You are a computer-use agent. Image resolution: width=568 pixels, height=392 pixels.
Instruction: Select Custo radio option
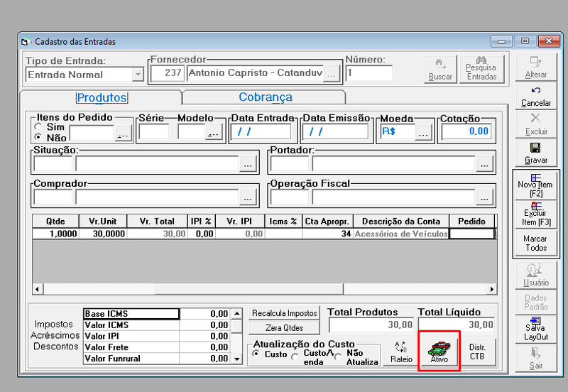click(x=256, y=354)
